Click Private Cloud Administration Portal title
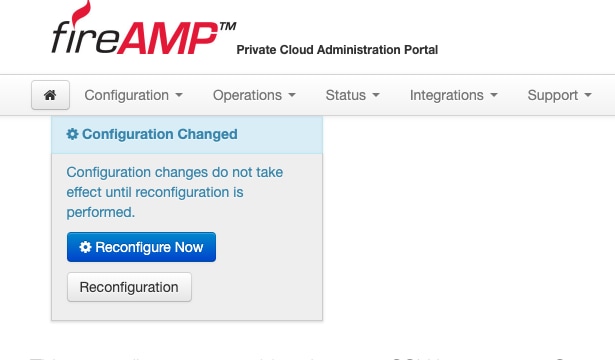The width and height of the screenshot is (615, 360). tap(337, 50)
